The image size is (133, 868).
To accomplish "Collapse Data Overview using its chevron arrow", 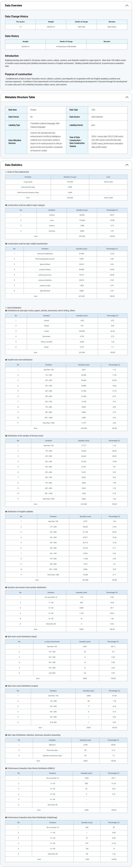I will pos(127,6).
